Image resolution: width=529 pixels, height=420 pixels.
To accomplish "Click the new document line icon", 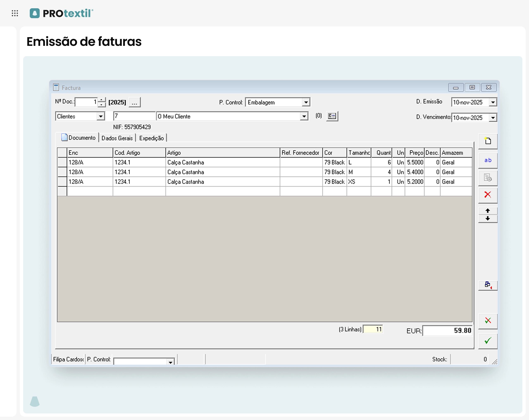I will pos(487,141).
